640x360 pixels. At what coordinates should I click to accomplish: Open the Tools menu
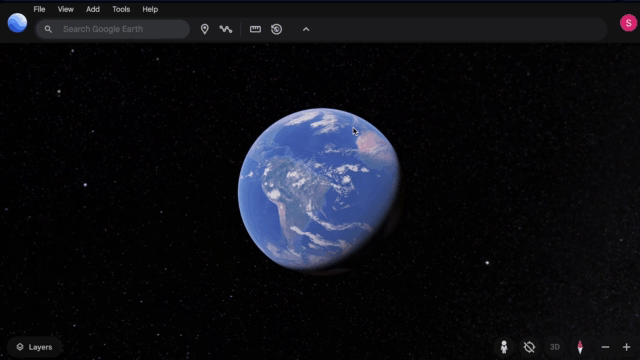[x=121, y=9]
